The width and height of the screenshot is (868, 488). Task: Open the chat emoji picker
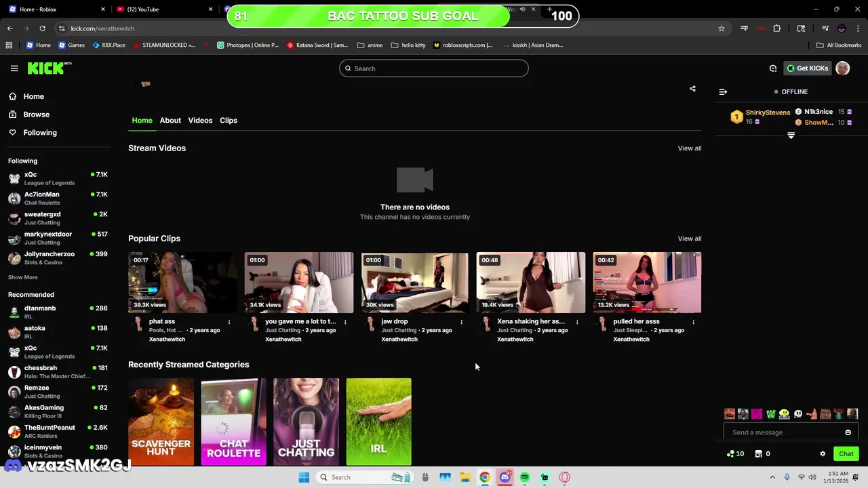pos(848,432)
